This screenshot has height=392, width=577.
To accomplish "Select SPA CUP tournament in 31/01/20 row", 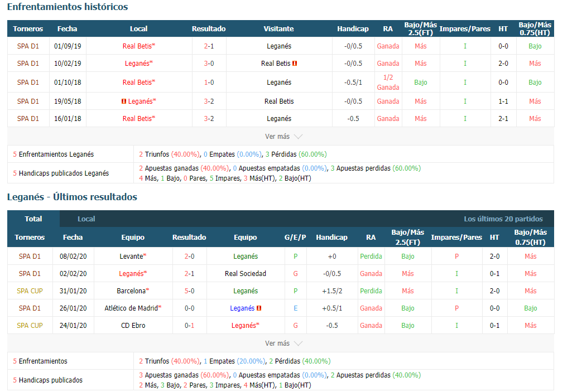I will (30, 291).
